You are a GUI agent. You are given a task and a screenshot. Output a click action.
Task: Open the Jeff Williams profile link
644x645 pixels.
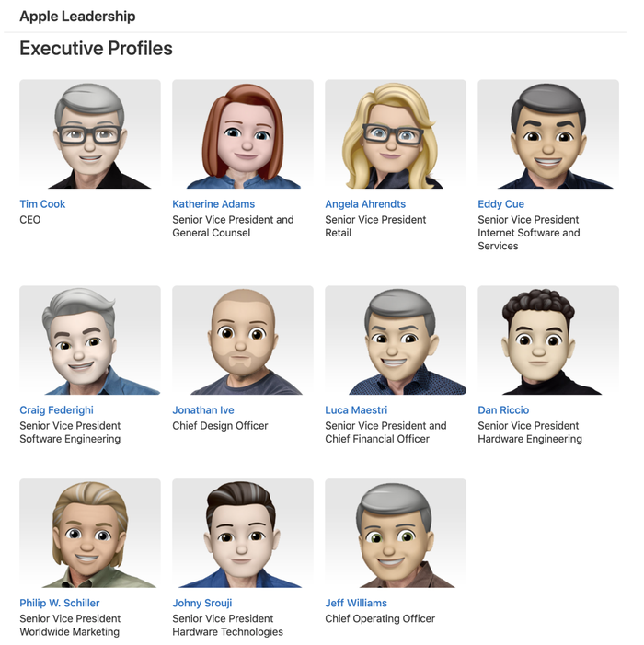click(356, 603)
